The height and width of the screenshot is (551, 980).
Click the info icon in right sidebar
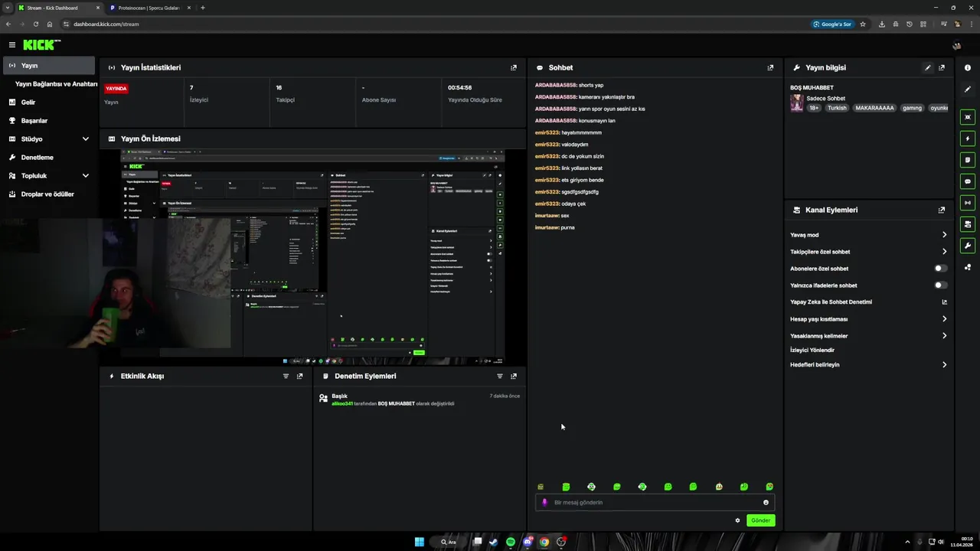[968, 67]
